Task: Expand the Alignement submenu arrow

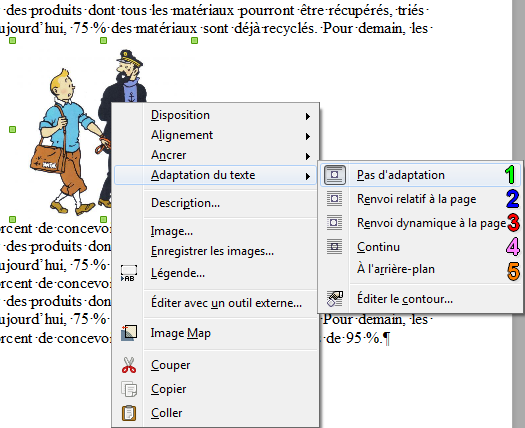Action: pos(308,136)
